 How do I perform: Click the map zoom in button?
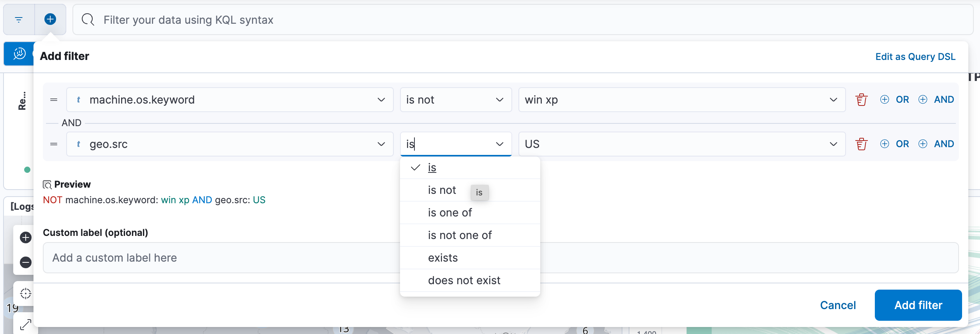(26, 237)
